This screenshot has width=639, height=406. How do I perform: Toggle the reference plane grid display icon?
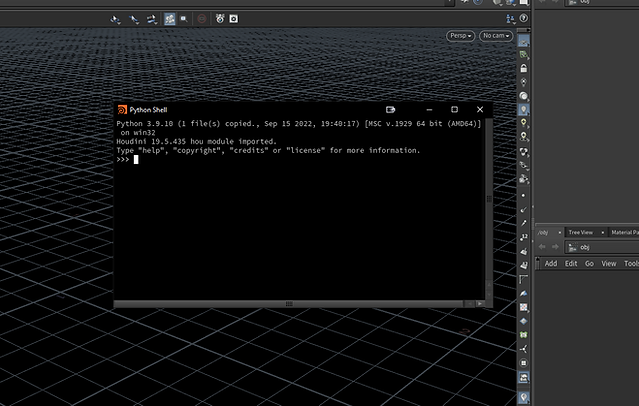click(x=524, y=41)
